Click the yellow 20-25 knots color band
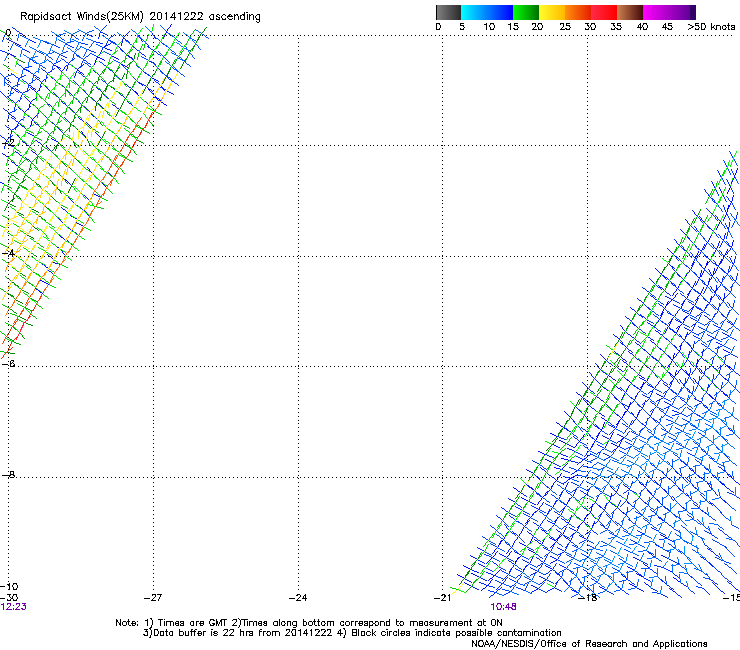 552,12
